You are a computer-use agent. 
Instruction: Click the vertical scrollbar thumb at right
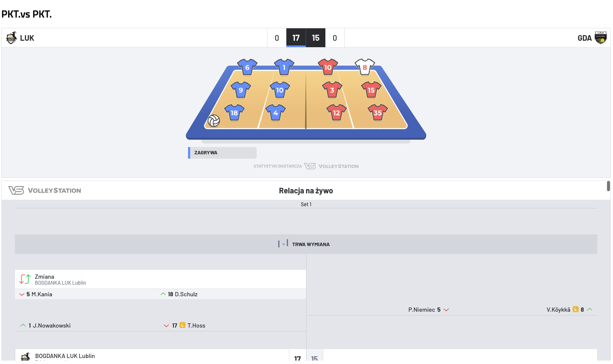point(608,186)
